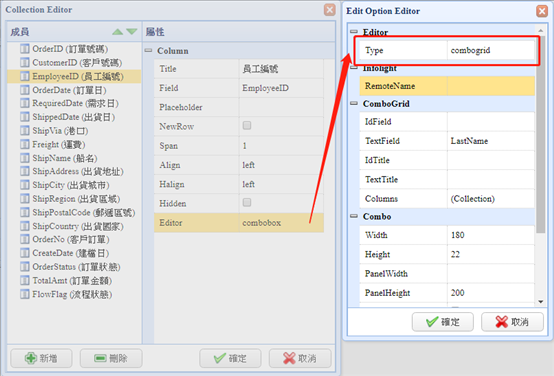Click 新增 button to add a member
Image resolution: width=554 pixels, height=376 pixels.
[x=41, y=358]
